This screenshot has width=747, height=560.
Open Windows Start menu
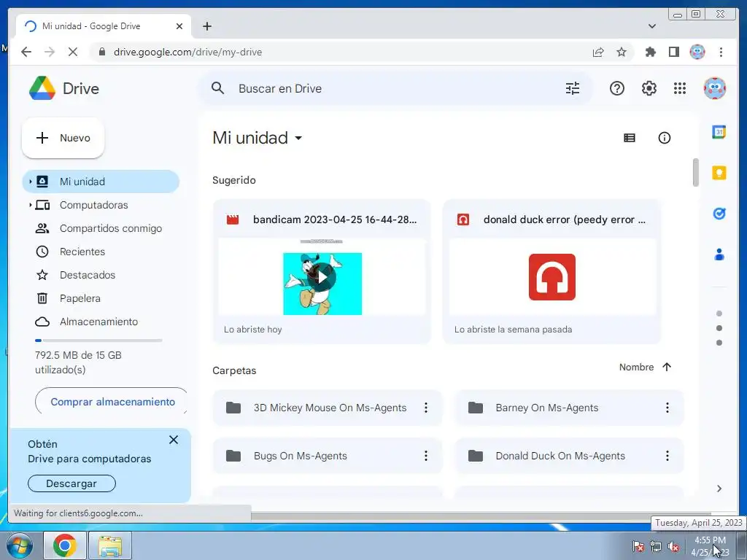click(19, 545)
